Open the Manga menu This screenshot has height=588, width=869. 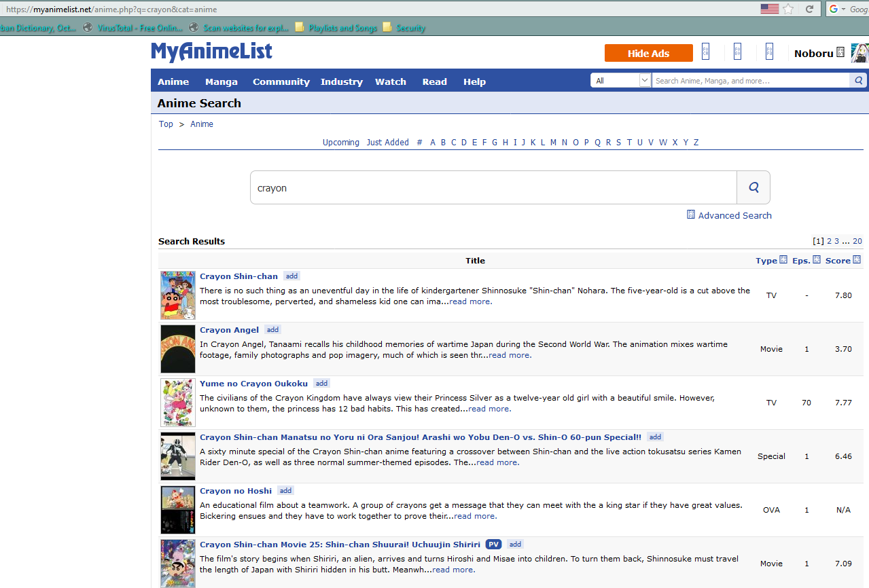221,81
